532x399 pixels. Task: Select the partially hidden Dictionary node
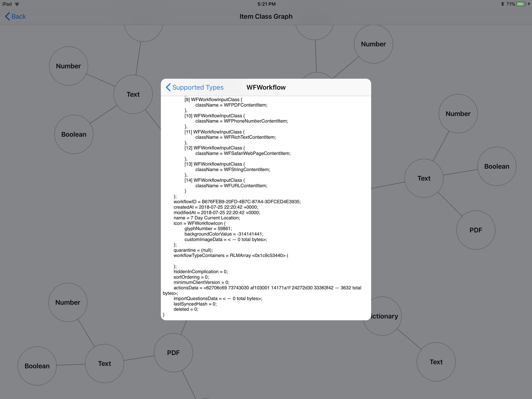386,316
